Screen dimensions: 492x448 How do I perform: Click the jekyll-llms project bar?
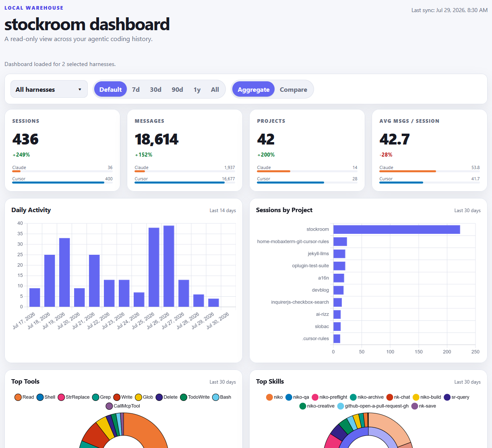point(339,254)
